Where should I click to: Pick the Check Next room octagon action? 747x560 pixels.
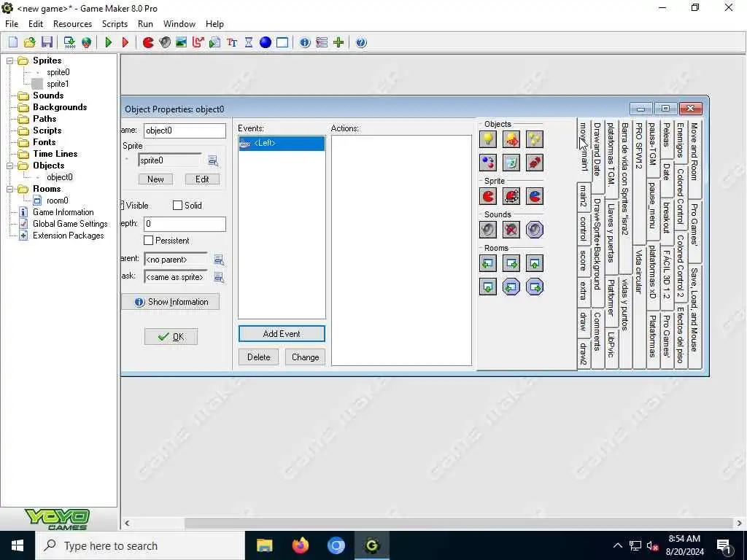[535, 287]
